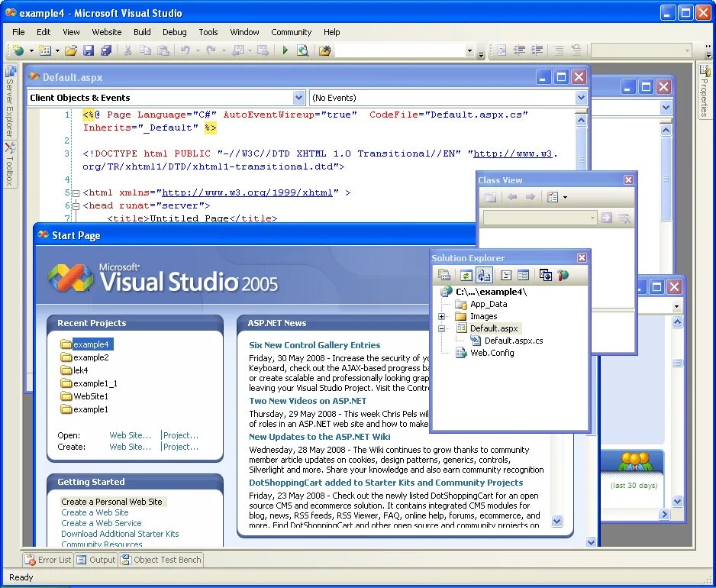Image resolution: width=716 pixels, height=588 pixels.
Task: Select example2 in Recent Projects
Action: [x=91, y=357]
